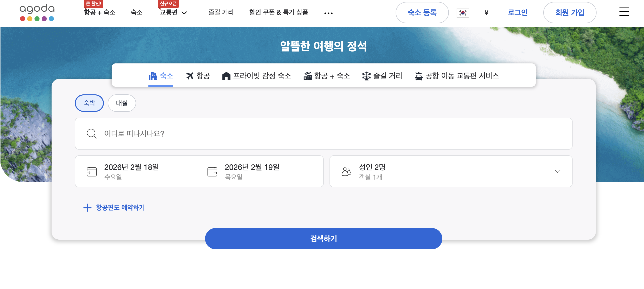Switch to the 공항 이동 교통편 서비스 tab
This screenshot has height=289, width=644.
click(x=457, y=76)
